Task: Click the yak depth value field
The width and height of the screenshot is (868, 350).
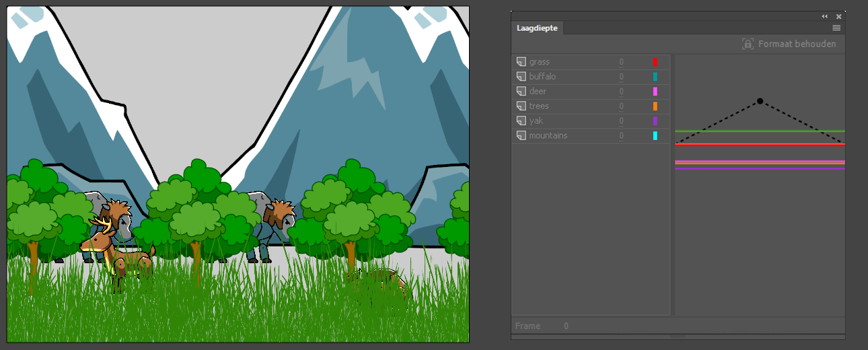Action: point(622,121)
